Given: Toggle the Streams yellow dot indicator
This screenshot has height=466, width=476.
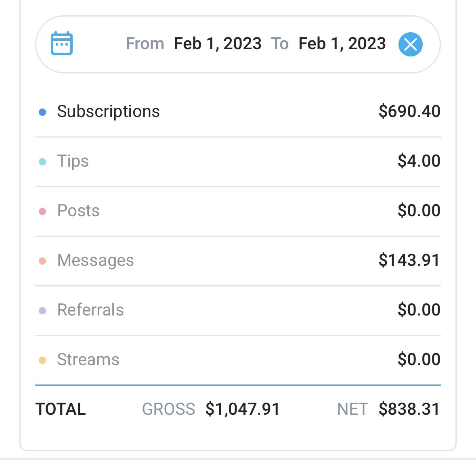Looking at the screenshot, I should tap(42, 360).
